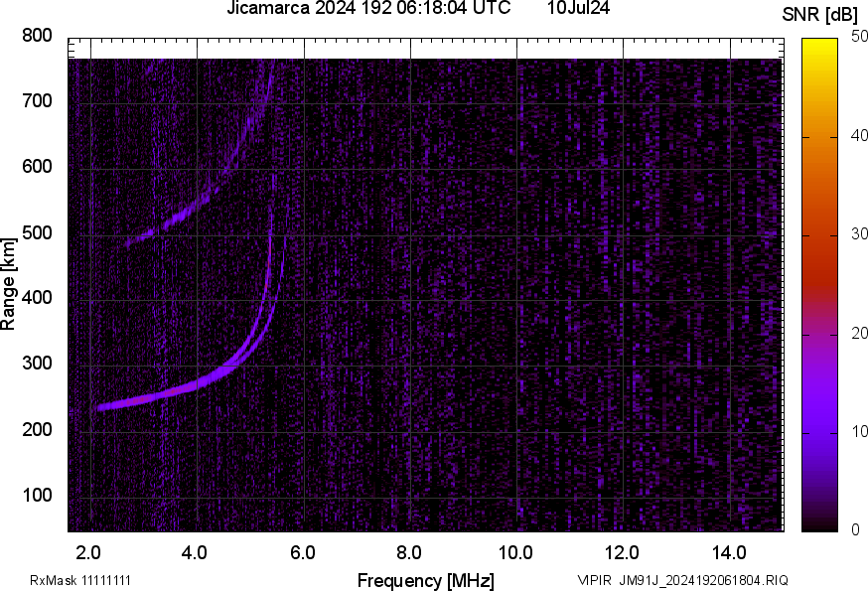Viewport: 868px width, 591px height.
Task: Click the 'SNR [dB]' colorbar title
Action: (x=820, y=14)
